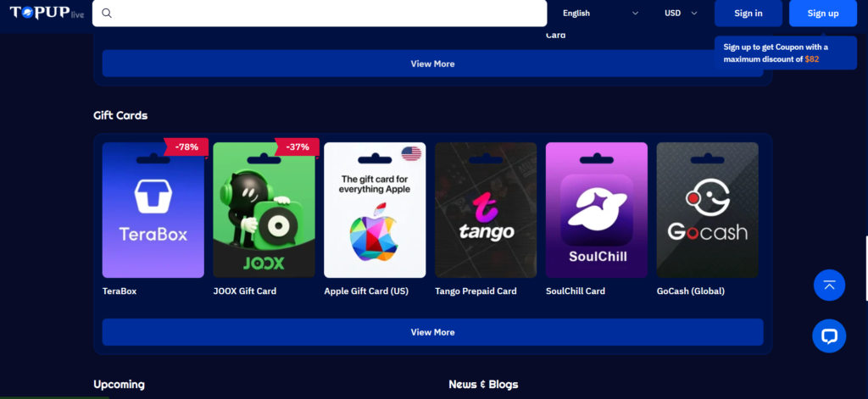
Task: Click the top View More button
Action: click(x=433, y=64)
